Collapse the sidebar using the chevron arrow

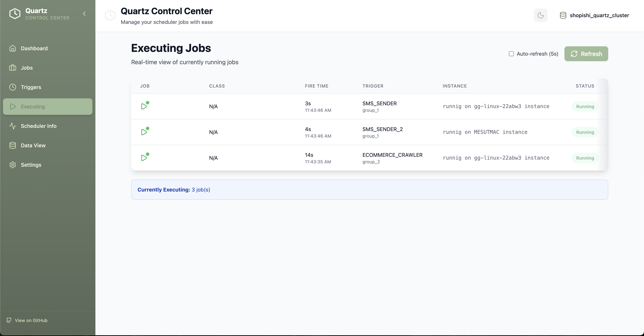84,13
